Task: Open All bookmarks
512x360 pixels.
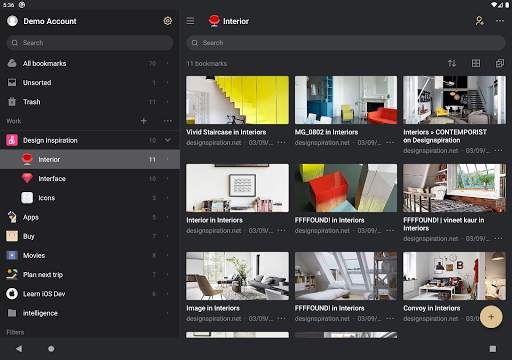Action: [x=90, y=63]
